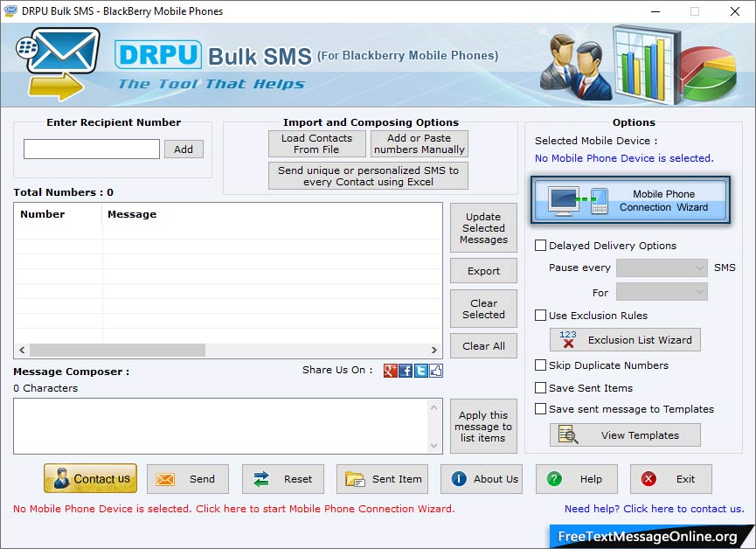Click the list's horizontal scrollbar thumb
This screenshot has width=756, height=549.
(118, 350)
